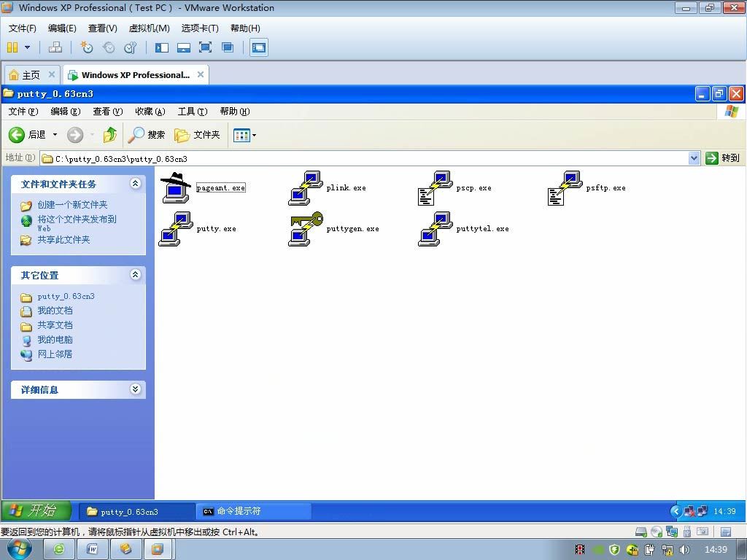The image size is (747, 560).
Task: Expand the Details panel chevron
Action: pyautogui.click(x=135, y=389)
